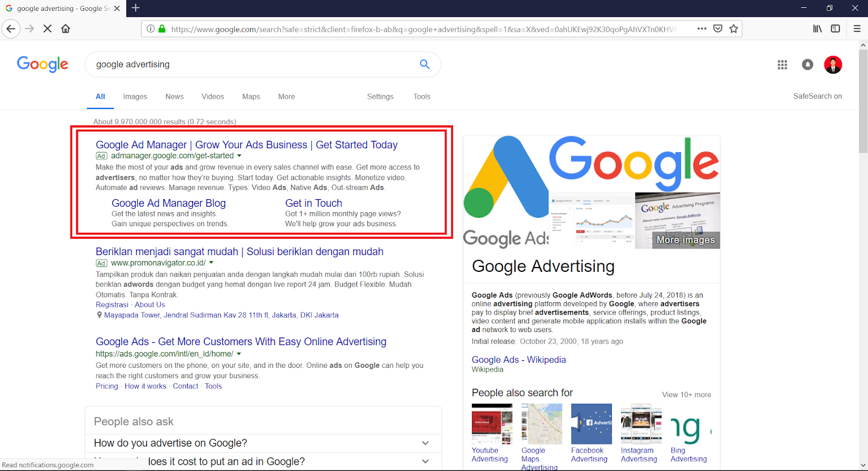868x471 pixels.
Task: Stop loading the page
Action: [x=48, y=29]
